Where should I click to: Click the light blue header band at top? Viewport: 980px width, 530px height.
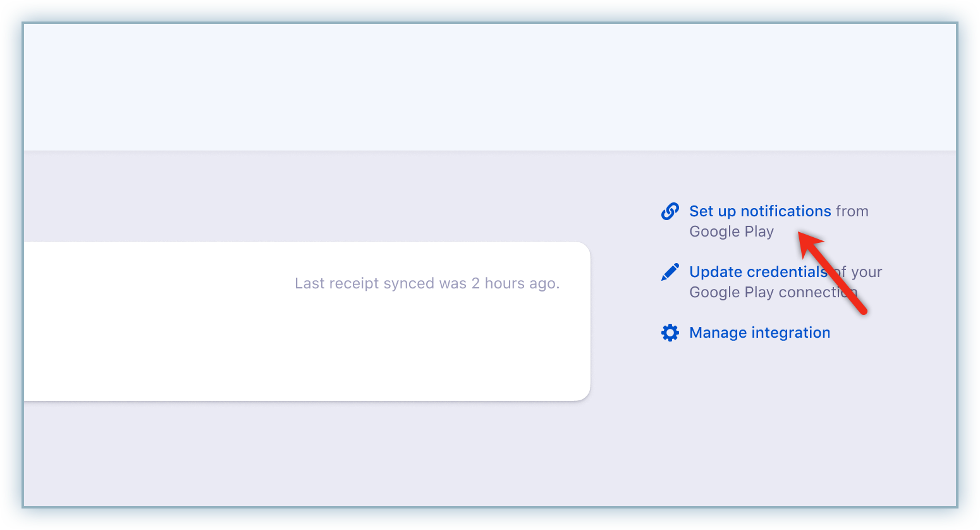click(x=490, y=87)
